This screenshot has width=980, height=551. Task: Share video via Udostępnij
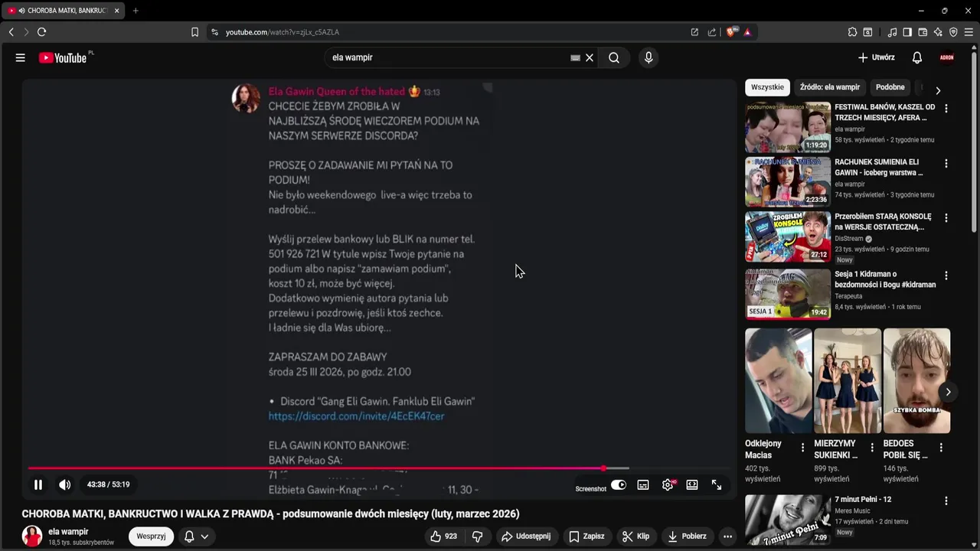pyautogui.click(x=526, y=536)
